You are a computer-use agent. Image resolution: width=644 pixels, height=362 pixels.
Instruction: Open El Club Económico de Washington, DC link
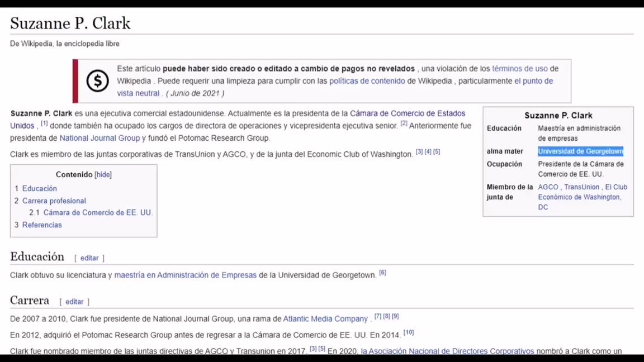tap(583, 197)
